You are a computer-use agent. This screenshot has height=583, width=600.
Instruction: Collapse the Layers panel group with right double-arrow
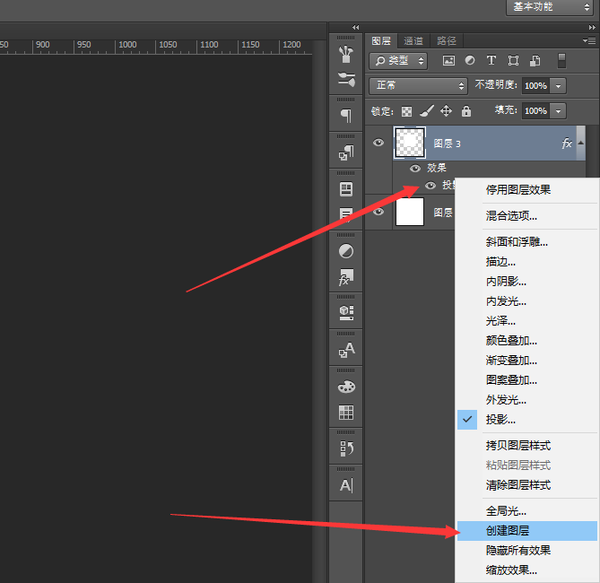click(592, 27)
